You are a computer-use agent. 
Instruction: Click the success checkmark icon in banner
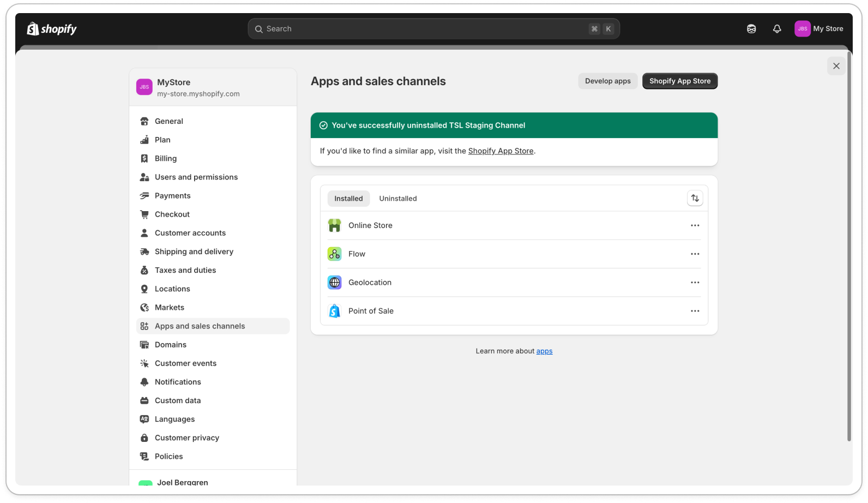click(323, 125)
